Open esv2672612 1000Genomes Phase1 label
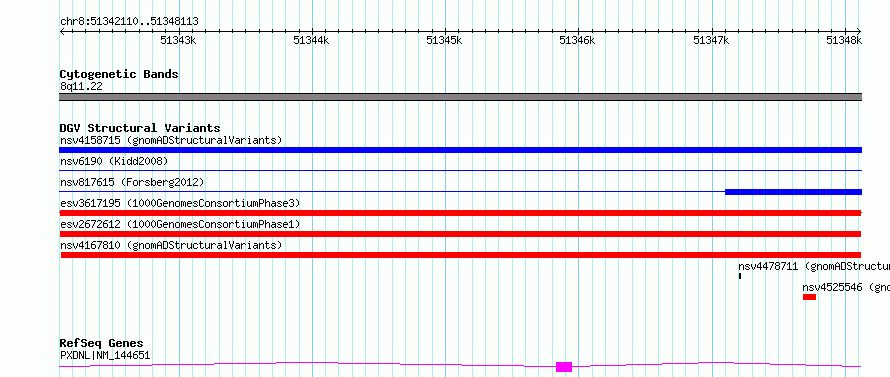This screenshot has height=377, width=890. point(180,224)
